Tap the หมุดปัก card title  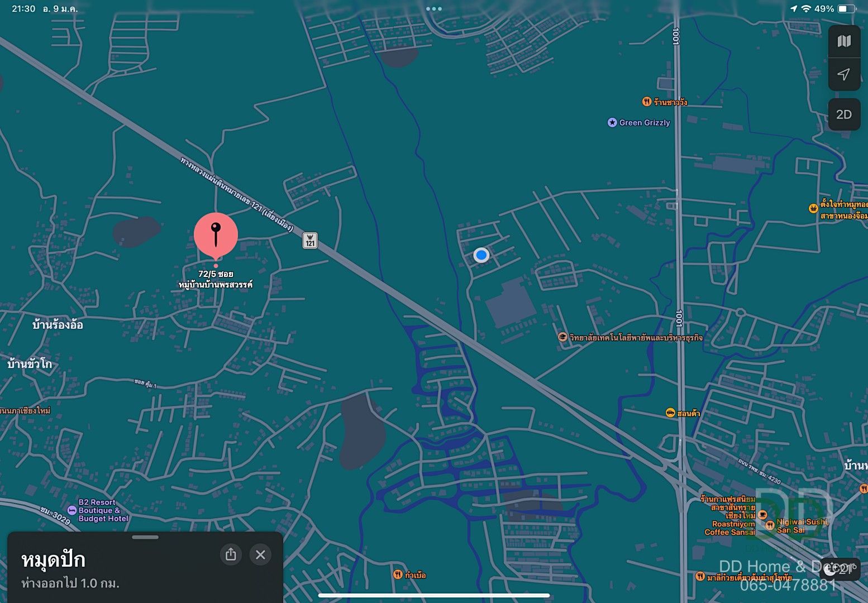pyautogui.click(x=53, y=559)
